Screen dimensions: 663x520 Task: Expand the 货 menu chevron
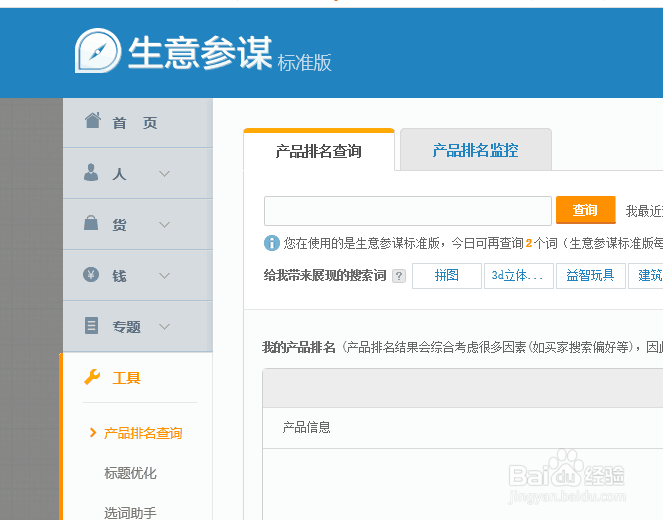tap(164, 224)
